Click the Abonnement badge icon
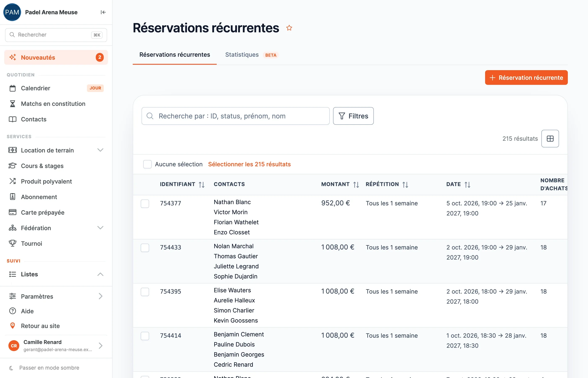The width and height of the screenshot is (588, 378). pyautogui.click(x=13, y=197)
